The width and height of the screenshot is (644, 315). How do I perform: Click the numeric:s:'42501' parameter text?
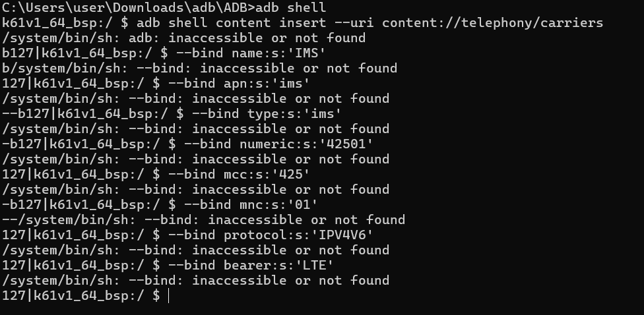(x=306, y=144)
